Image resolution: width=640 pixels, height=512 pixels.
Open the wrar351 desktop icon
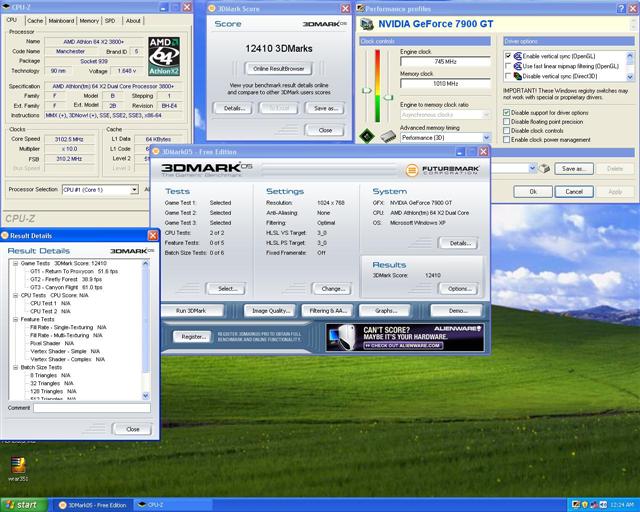[18, 468]
